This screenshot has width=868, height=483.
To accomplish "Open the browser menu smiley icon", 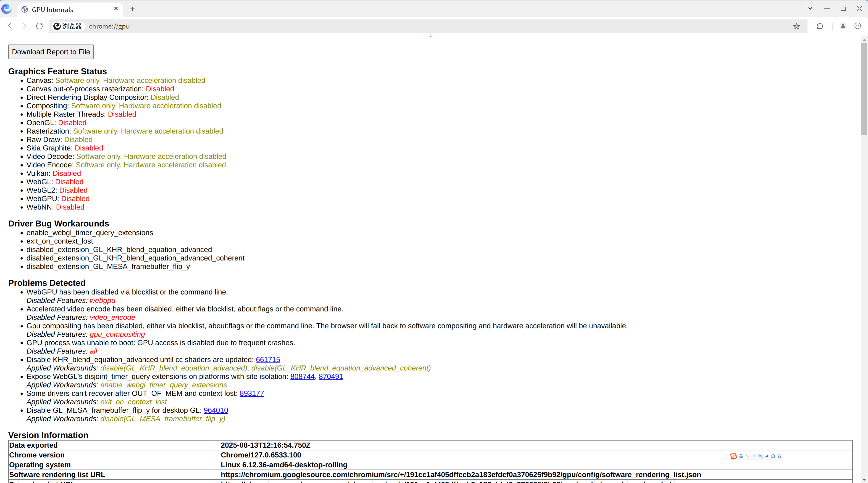I will click(x=858, y=26).
